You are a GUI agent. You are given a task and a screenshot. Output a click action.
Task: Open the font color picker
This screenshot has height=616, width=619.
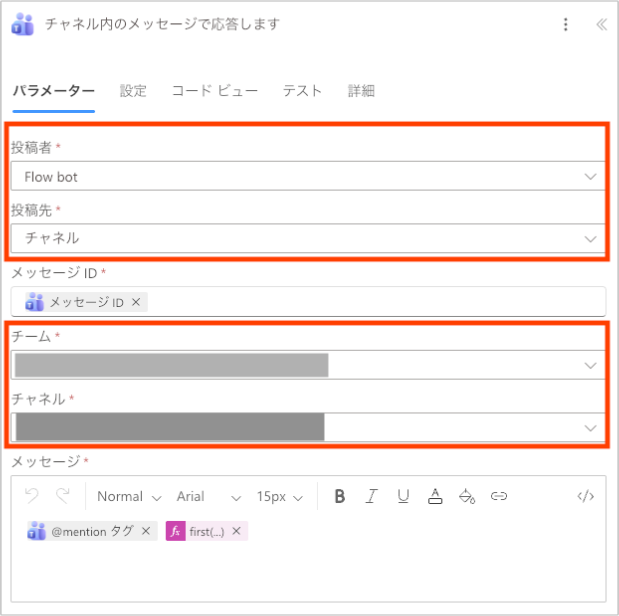click(435, 496)
